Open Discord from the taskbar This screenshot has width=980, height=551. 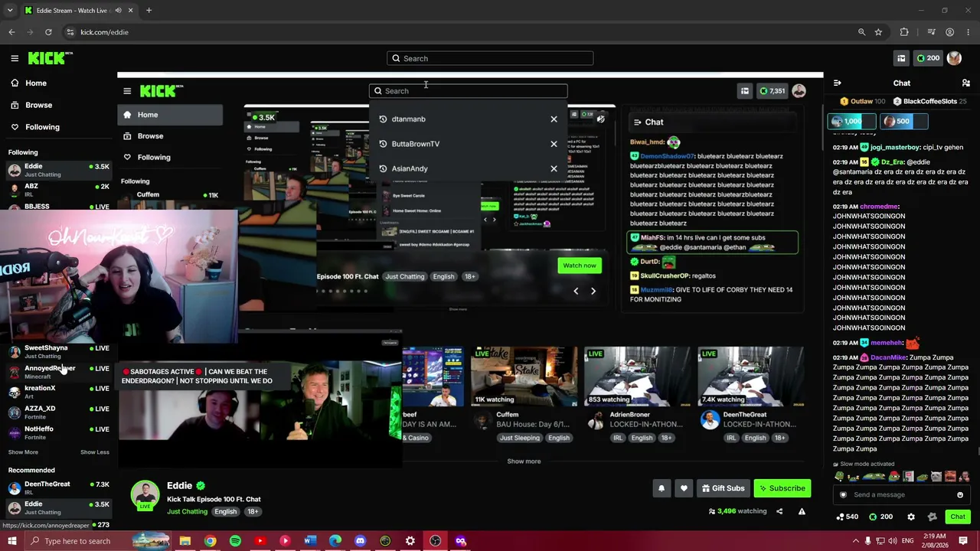[x=360, y=541]
